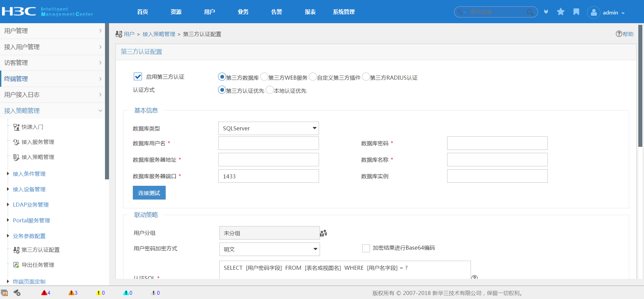Screen dimensions: 644x299
Task: Click the 接入策略管理 breadcrumb link
Action: pos(159,34)
